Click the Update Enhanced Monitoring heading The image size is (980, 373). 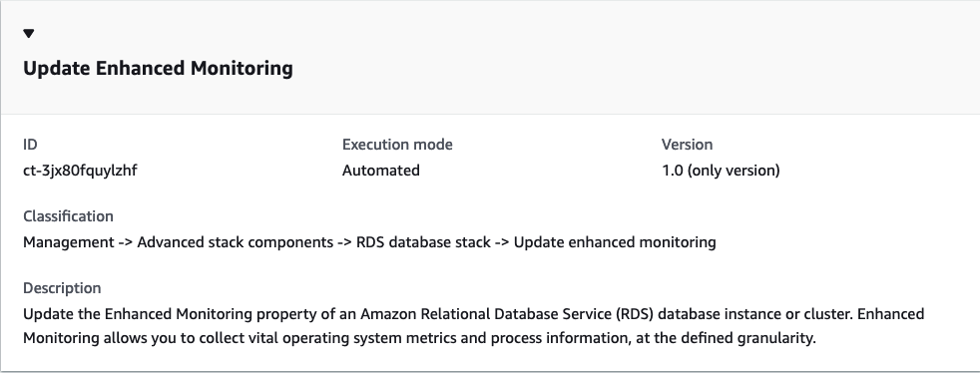[x=158, y=68]
